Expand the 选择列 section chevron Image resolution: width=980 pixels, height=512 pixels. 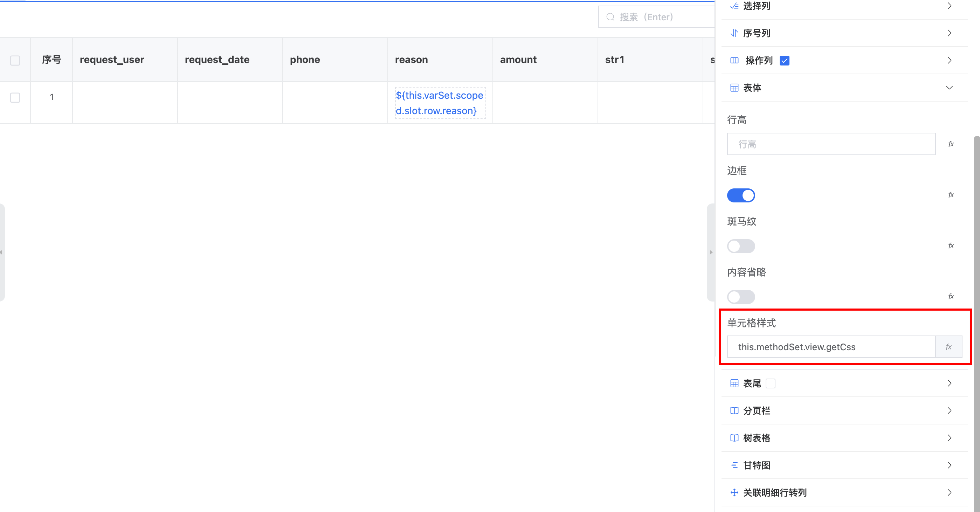tap(949, 6)
